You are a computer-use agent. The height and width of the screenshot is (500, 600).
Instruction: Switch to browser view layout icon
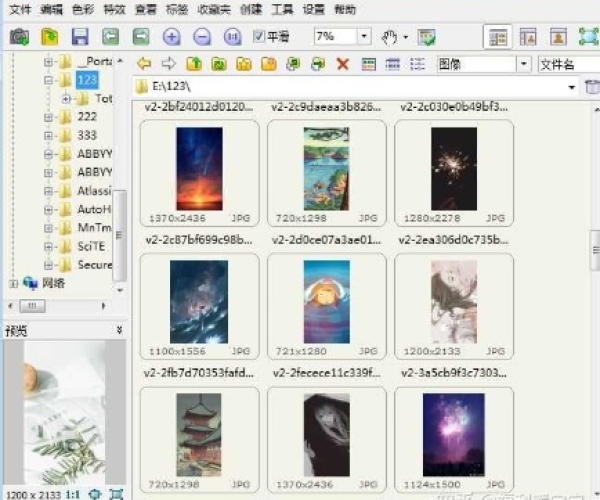pos(497,37)
